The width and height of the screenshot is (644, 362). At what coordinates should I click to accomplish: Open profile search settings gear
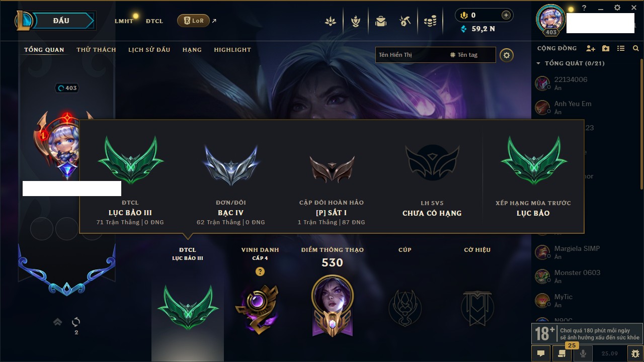[507, 55]
